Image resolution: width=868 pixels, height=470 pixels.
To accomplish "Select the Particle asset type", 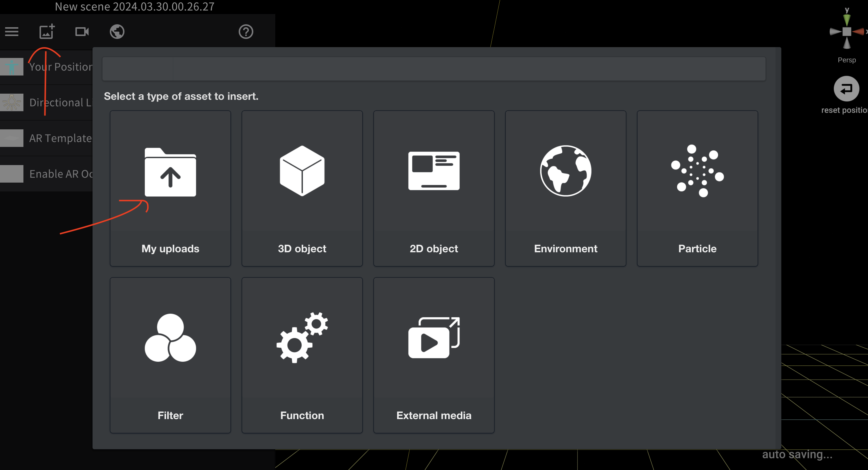I will coord(697,188).
